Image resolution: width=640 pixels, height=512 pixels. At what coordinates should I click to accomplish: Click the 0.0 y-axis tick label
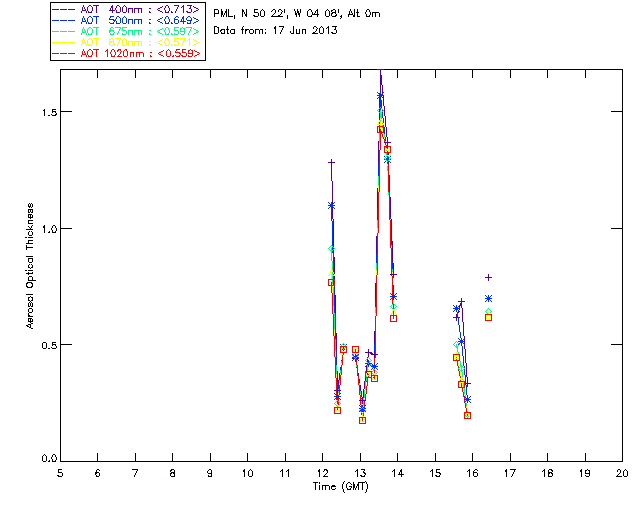tap(49, 459)
